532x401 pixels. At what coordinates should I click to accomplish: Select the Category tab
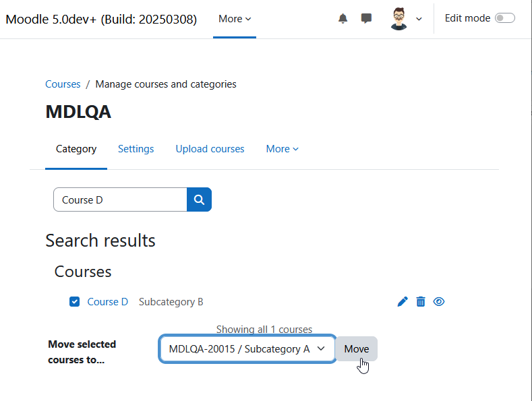(x=76, y=149)
